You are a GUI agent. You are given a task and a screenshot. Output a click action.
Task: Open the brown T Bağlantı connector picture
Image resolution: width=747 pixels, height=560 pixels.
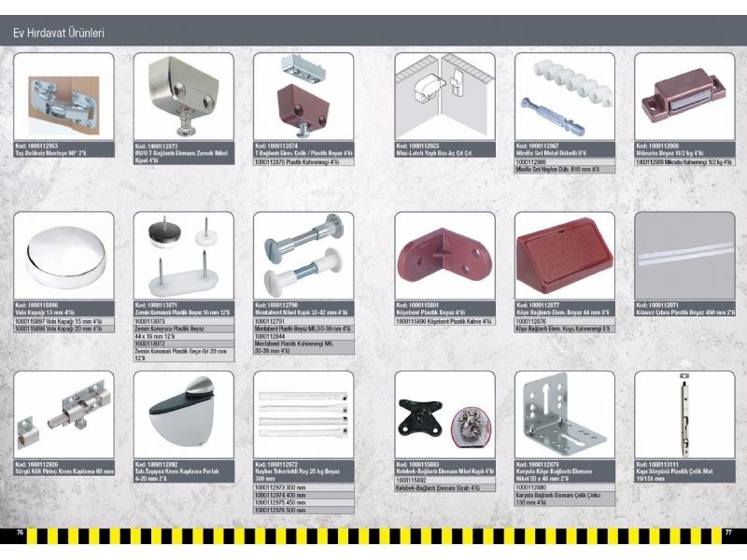click(303, 97)
